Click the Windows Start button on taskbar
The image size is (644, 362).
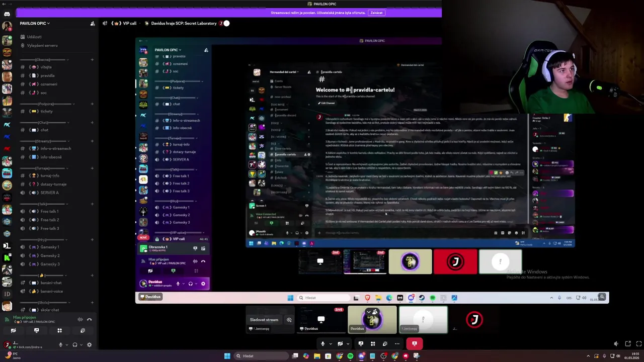[x=227, y=356]
